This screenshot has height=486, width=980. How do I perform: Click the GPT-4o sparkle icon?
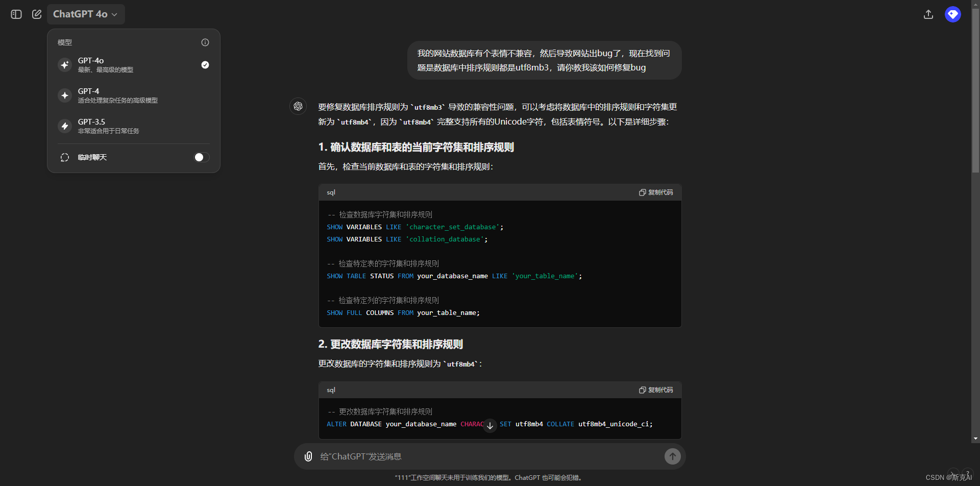click(x=65, y=65)
